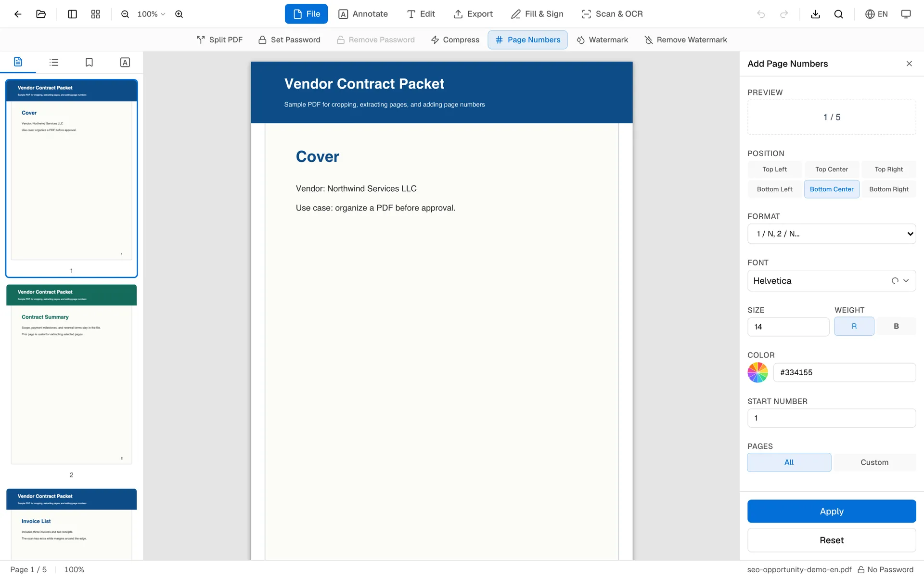Open the color wheel picker

(x=757, y=372)
